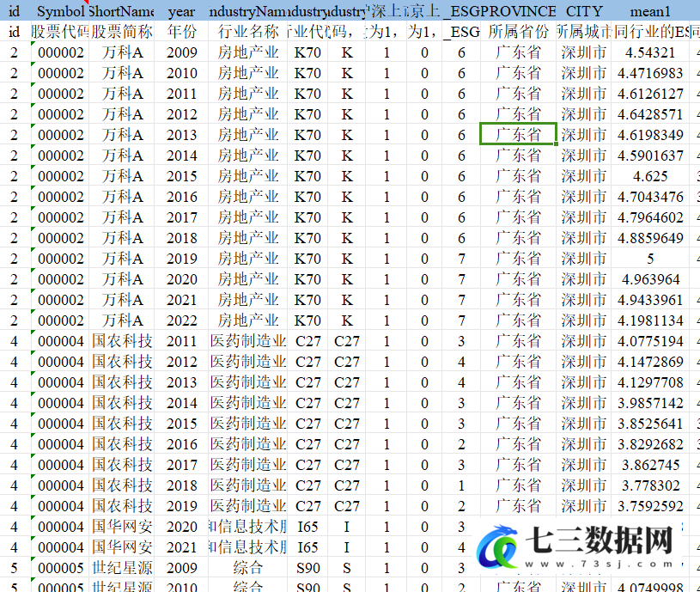Select 000002 symbol cell in 2012 row
The height and width of the screenshot is (592, 700).
tap(60, 114)
